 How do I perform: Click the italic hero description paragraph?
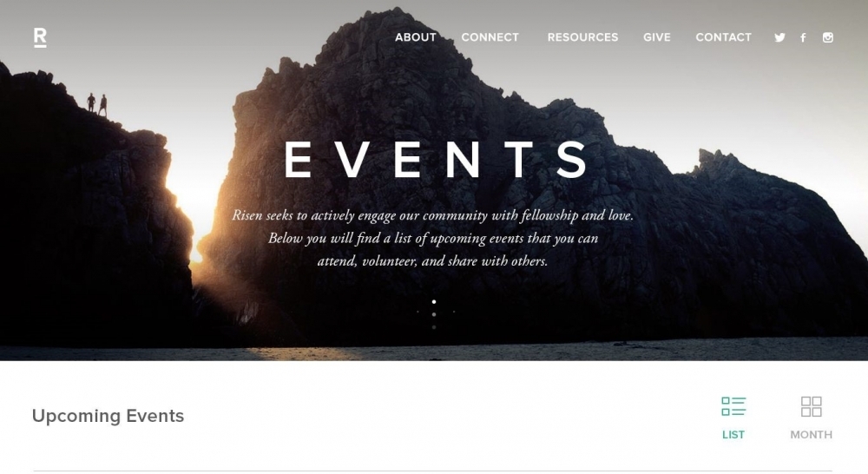point(433,238)
